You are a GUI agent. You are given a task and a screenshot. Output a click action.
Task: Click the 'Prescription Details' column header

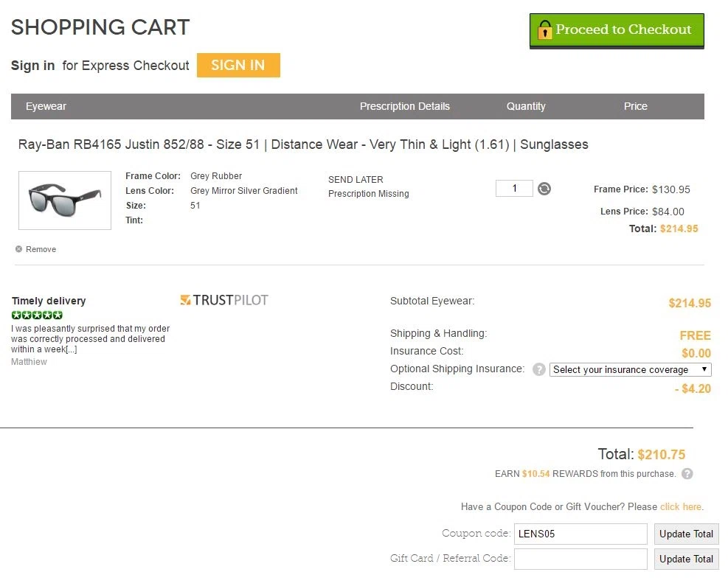point(405,106)
